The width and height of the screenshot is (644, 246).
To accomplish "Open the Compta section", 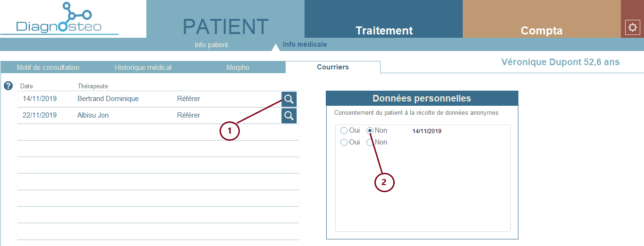I will pyautogui.click(x=542, y=31).
